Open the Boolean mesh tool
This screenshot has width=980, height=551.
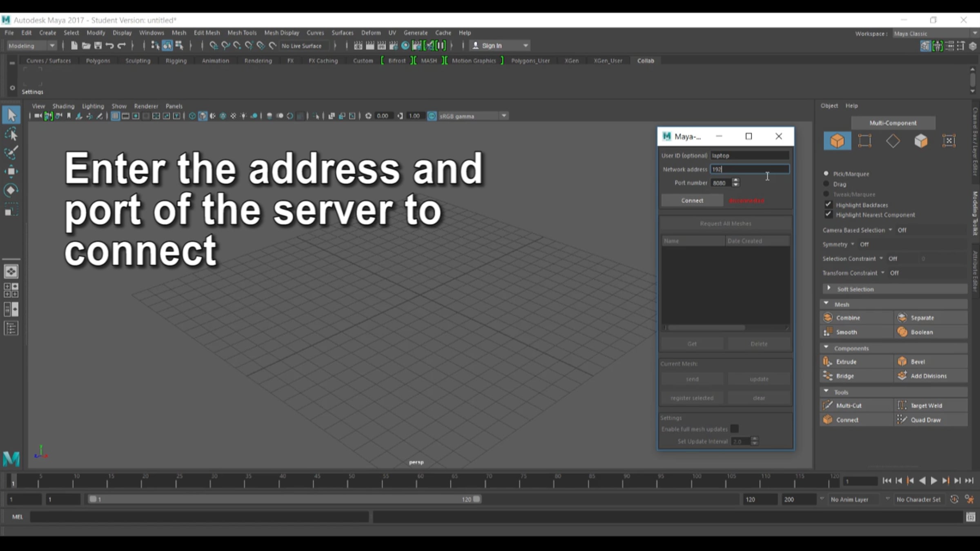click(931, 332)
